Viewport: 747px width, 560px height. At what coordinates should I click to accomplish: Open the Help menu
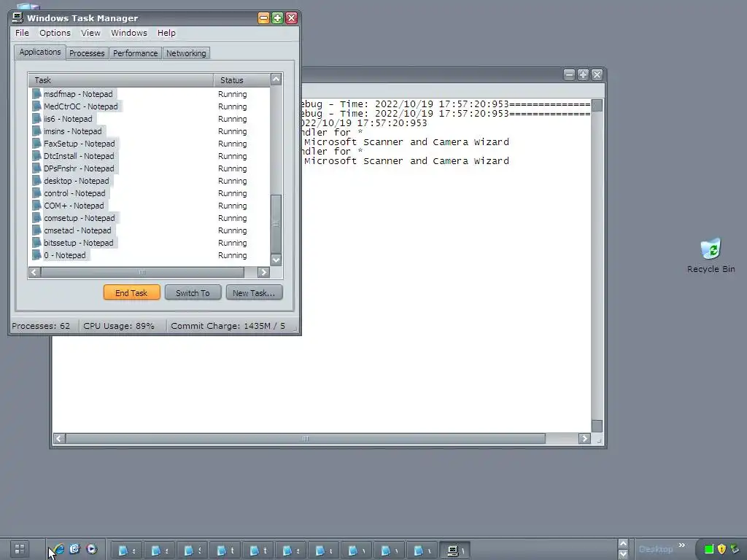[166, 33]
